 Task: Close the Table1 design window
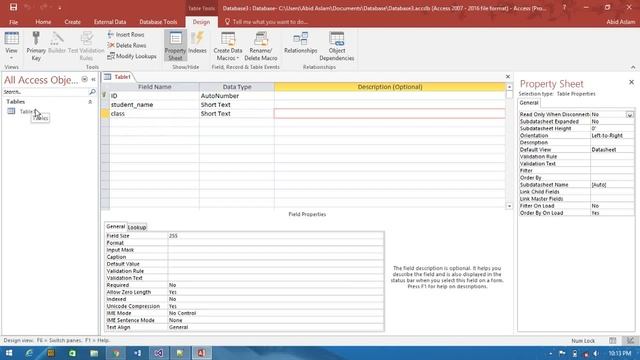tap(508, 77)
